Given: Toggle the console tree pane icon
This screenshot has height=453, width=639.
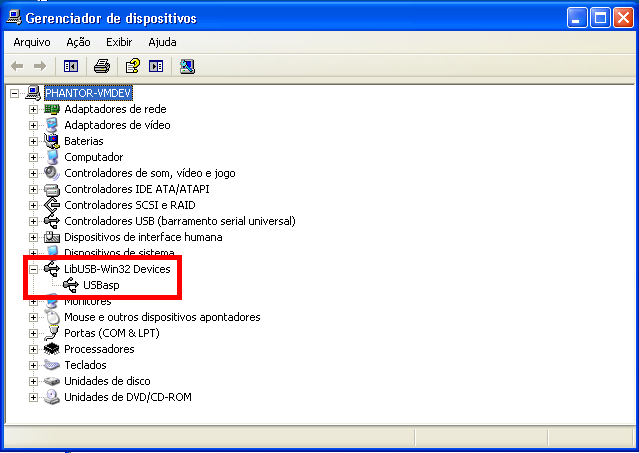Looking at the screenshot, I should click(x=71, y=66).
